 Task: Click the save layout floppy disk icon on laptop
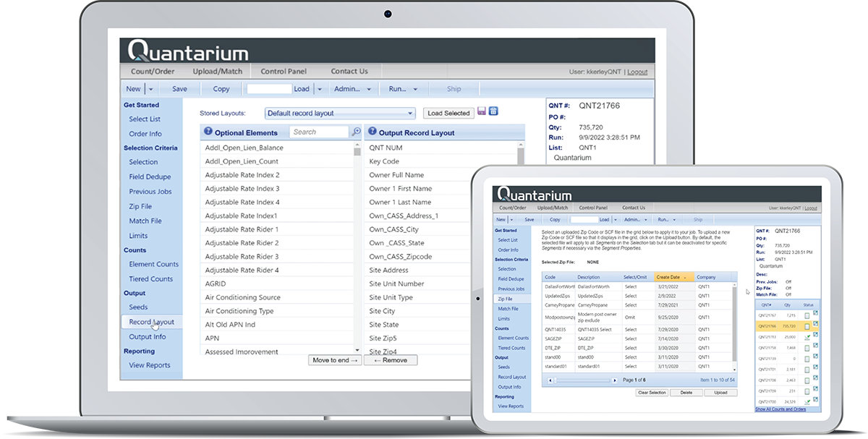coord(482,111)
